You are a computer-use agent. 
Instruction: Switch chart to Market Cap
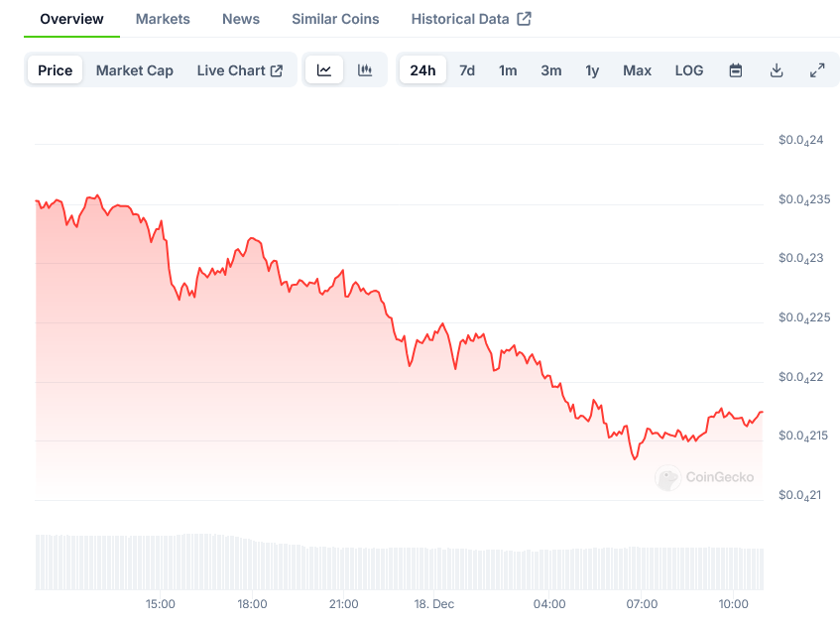(135, 70)
